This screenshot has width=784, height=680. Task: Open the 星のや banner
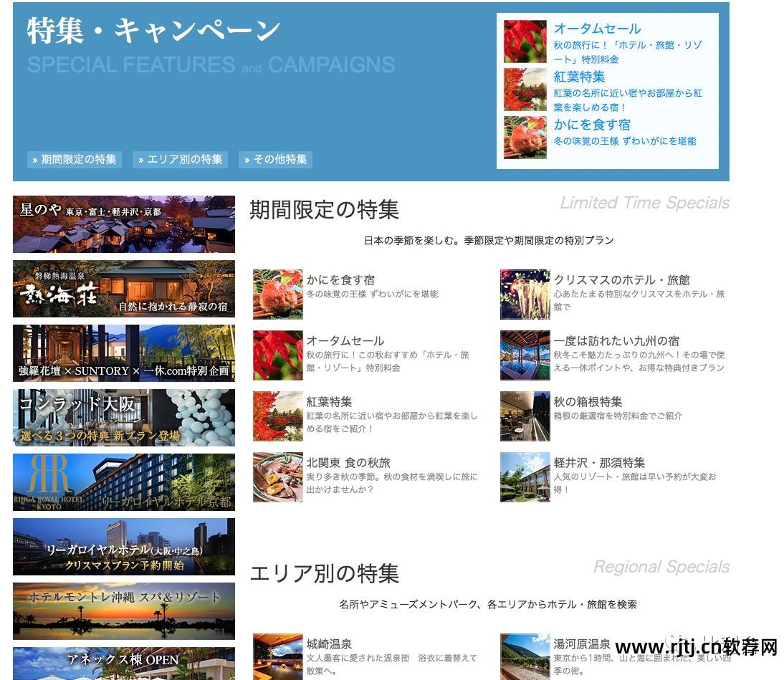click(124, 224)
